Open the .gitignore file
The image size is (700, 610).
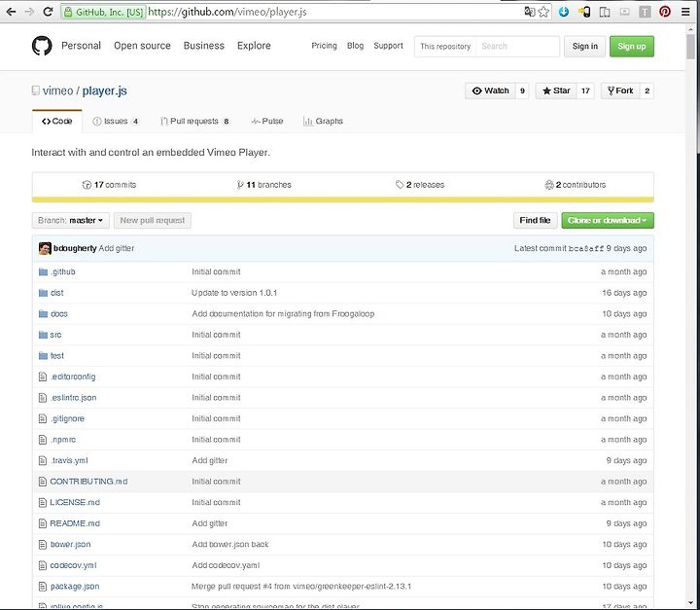tap(67, 418)
